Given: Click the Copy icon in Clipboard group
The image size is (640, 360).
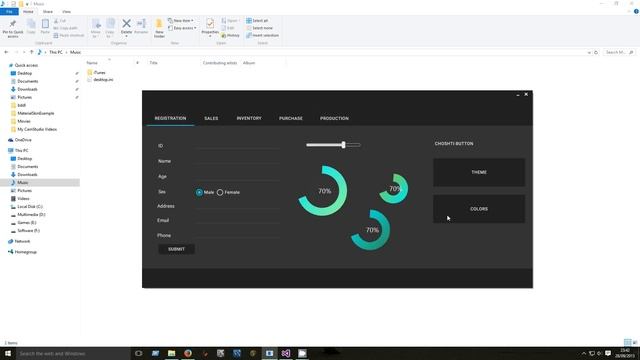Looking at the screenshot, I should pos(31,24).
